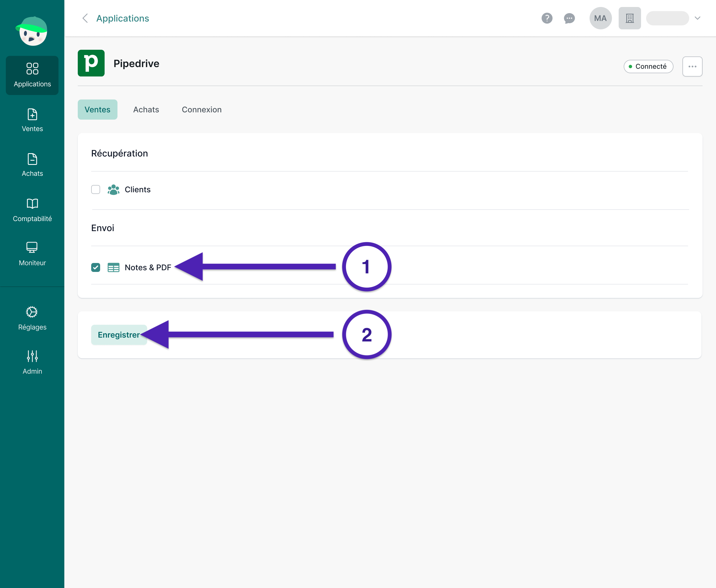Click the Notes & PDF table icon
This screenshot has height=588, width=716.
coord(113,267)
